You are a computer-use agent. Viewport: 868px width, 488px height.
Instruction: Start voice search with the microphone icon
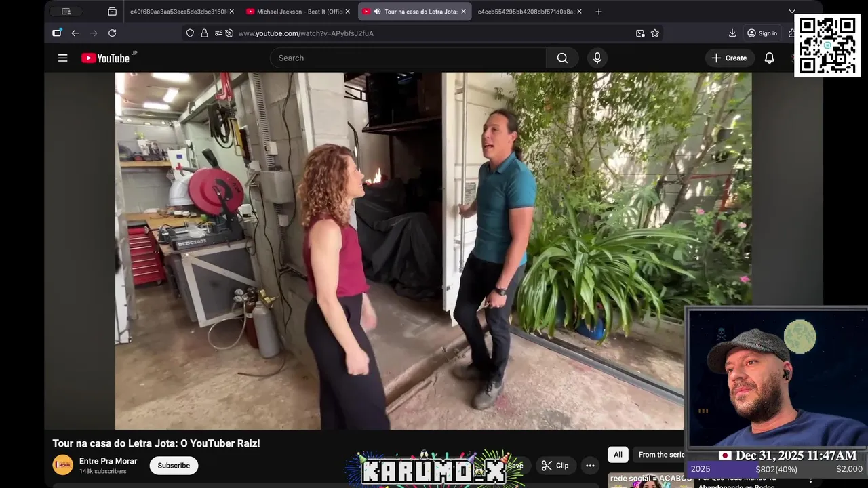[597, 58]
